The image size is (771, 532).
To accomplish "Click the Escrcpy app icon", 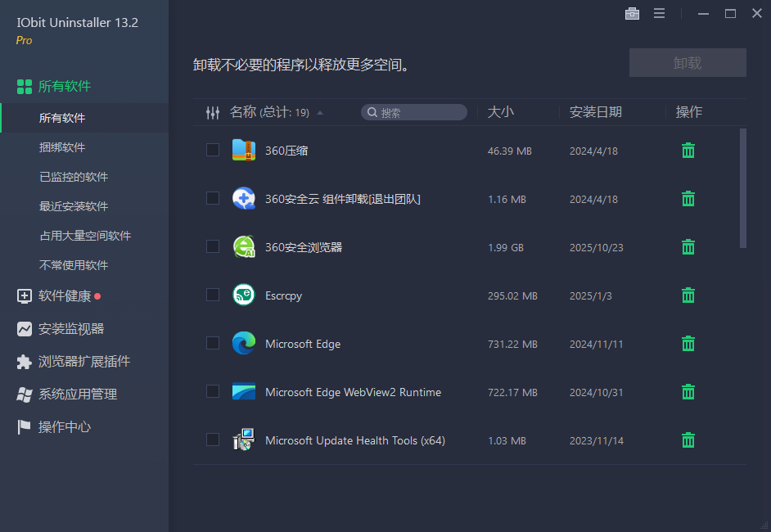I will (x=244, y=295).
